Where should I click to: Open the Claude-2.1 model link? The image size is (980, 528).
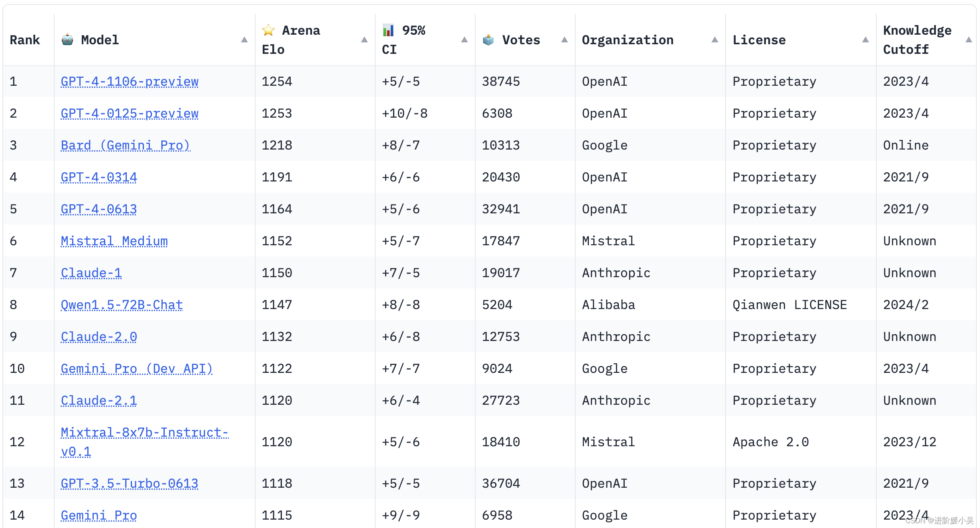tap(99, 400)
